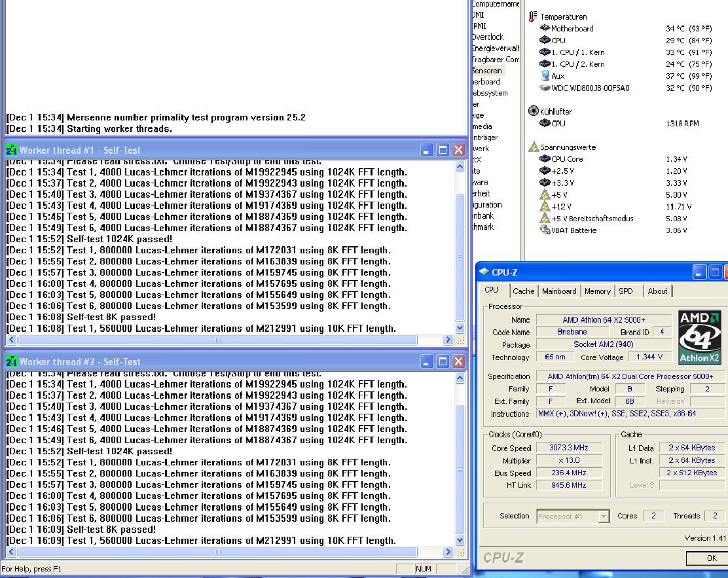Image resolution: width=728 pixels, height=578 pixels.
Task: Click the Aux sensor icon
Action: (x=545, y=75)
